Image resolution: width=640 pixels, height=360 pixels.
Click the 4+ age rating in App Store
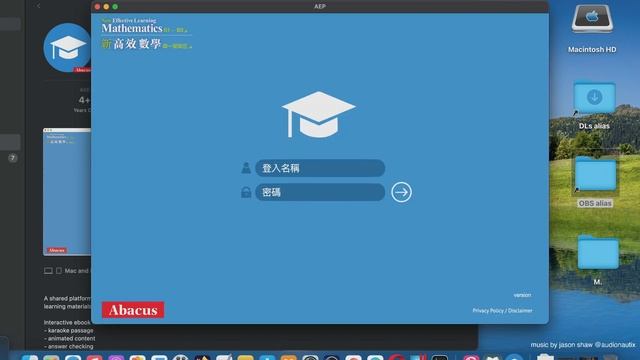(x=84, y=100)
